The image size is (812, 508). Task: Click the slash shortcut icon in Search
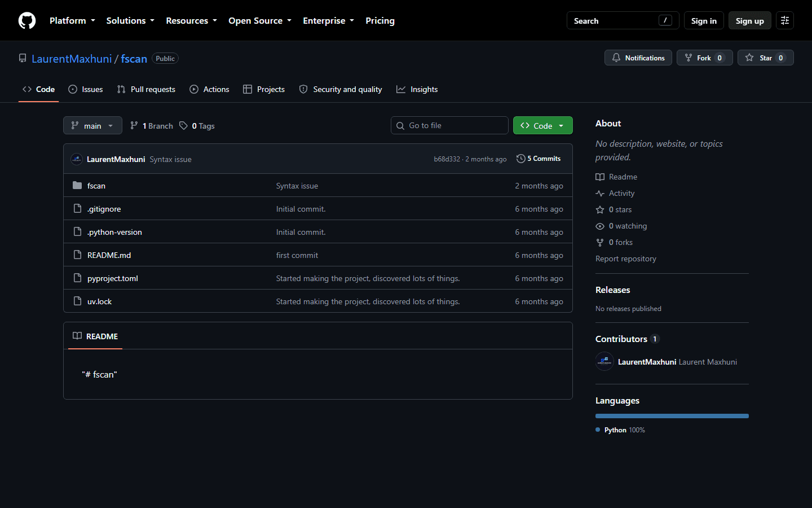665,20
